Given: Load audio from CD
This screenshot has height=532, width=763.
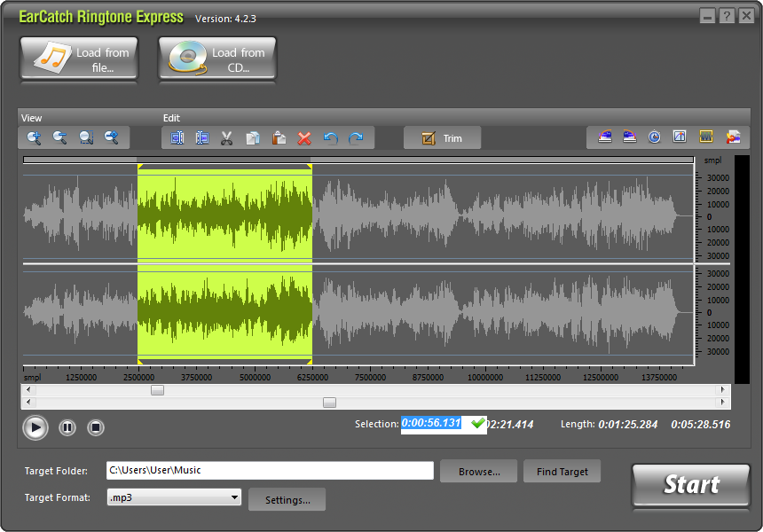Looking at the screenshot, I should 217,58.
